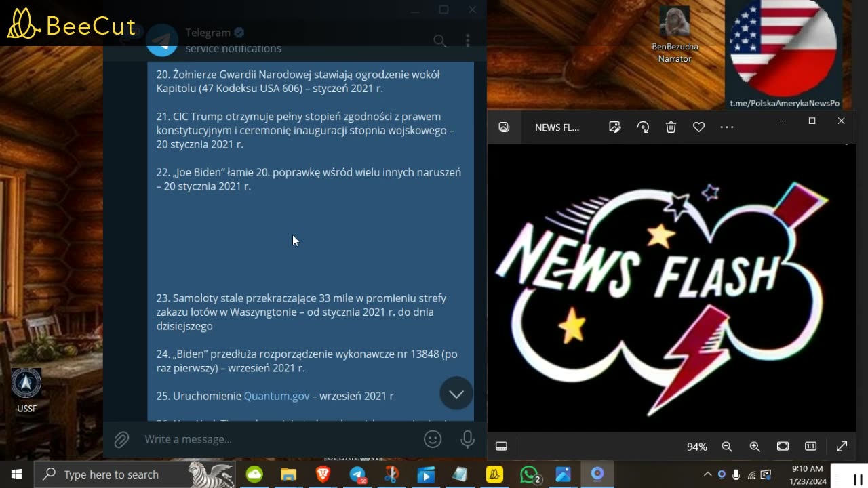Jump to bottom of Telegram chat
868x488 pixels.
(456, 394)
